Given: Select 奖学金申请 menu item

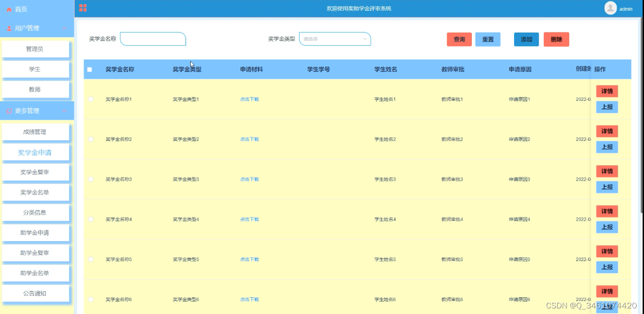Looking at the screenshot, I should (x=35, y=152).
